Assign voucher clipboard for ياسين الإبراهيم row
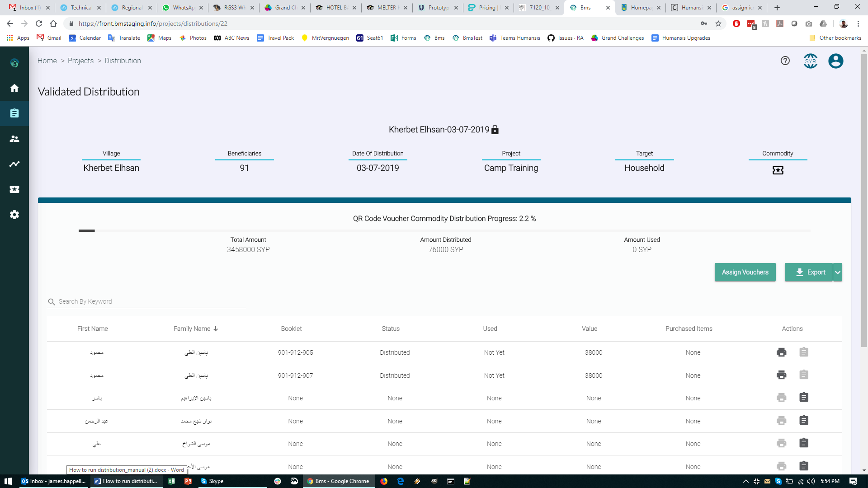The height and width of the screenshot is (488, 868). (803, 398)
